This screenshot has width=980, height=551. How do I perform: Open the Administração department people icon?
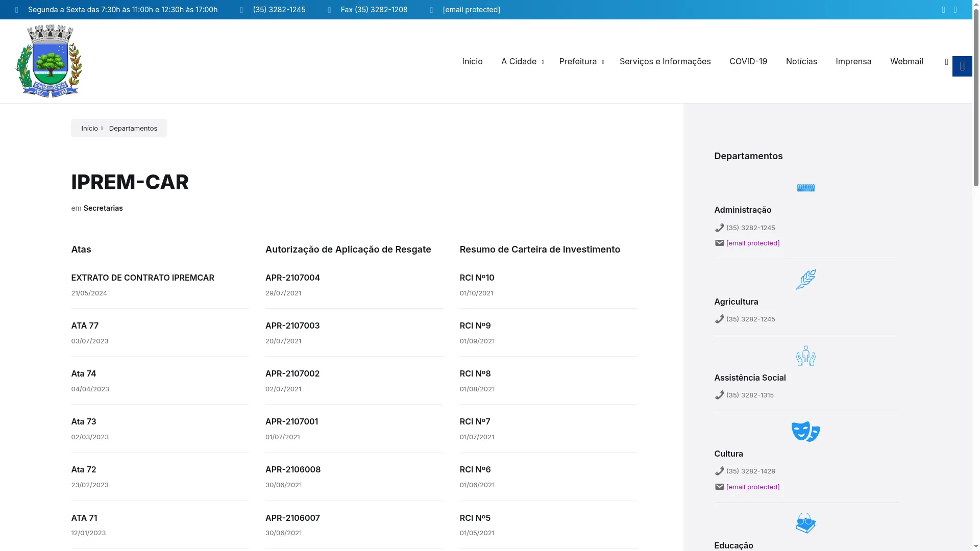[x=805, y=188]
